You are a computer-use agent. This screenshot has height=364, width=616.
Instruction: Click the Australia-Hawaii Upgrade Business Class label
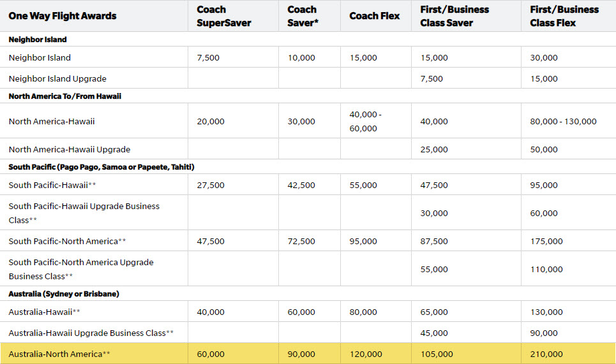pos(91,333)
